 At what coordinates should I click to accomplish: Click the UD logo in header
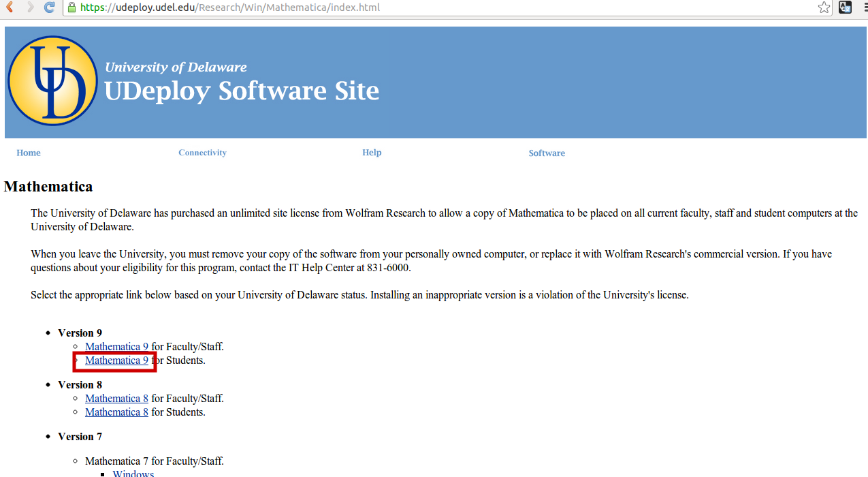click(52, 80)
